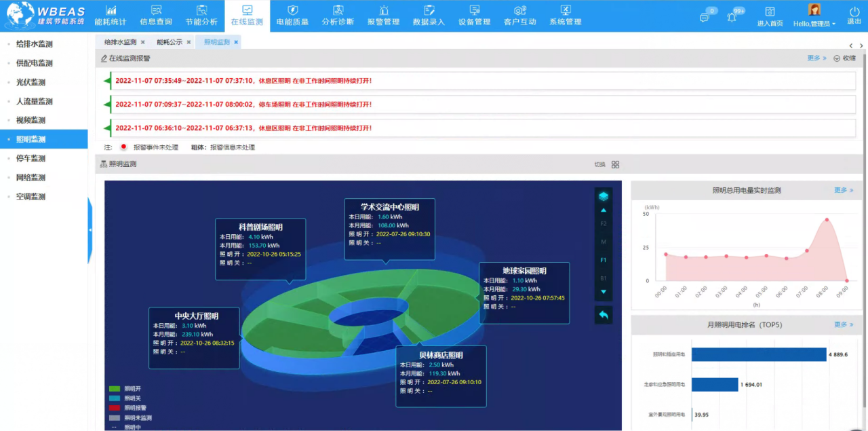Open the Hello,管理员 user dropdown

(x=814, y=23)
